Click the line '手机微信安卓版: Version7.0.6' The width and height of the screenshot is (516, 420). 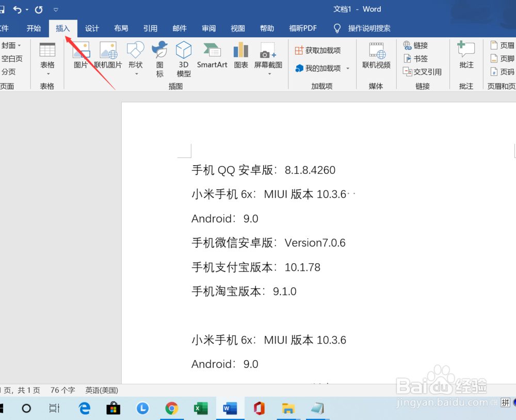[268, 243]
